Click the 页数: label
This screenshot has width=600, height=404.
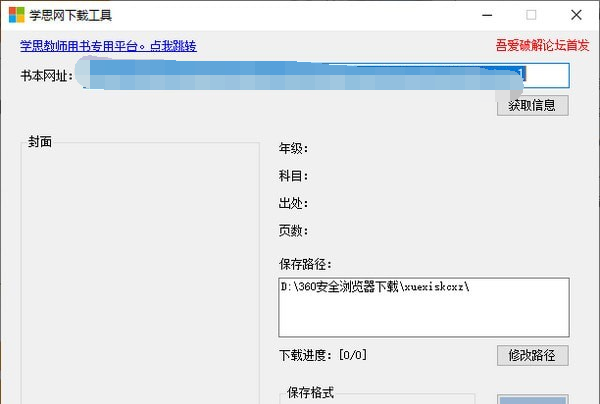coord(293,231)
